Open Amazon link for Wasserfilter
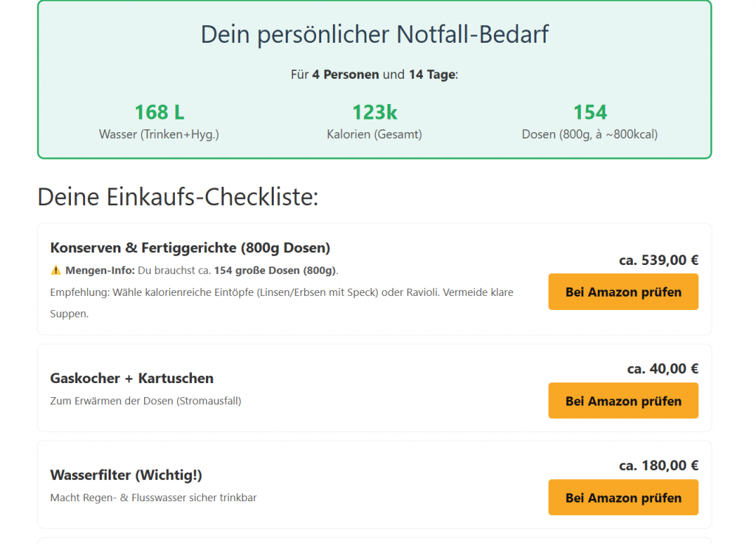The height and width of the screenshot is (544, 756). click(623, 497)
